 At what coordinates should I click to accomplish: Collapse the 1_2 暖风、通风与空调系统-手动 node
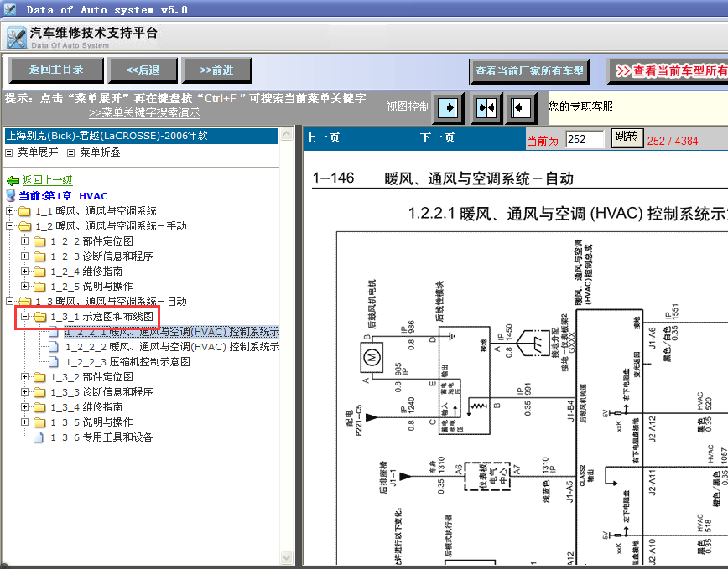(9, 225)
